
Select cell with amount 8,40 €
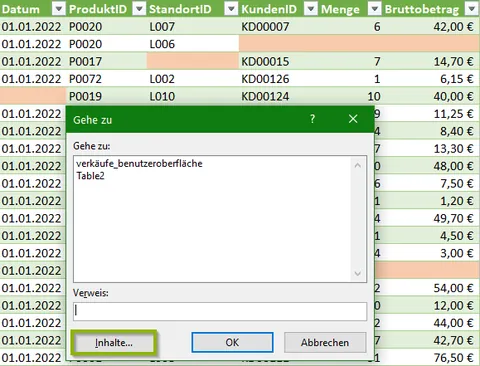tap(431, 131)
